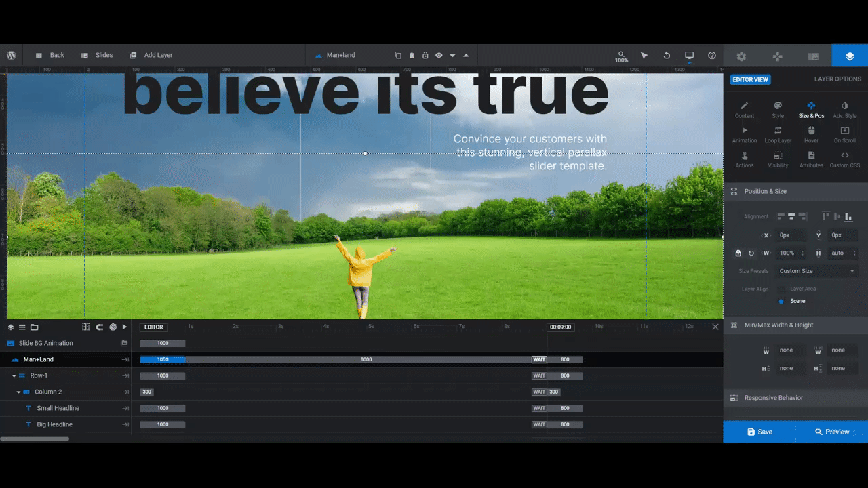Open the WordPress logo menu
868x488 pixels.
pyautogui.click(x=12, y=55)
